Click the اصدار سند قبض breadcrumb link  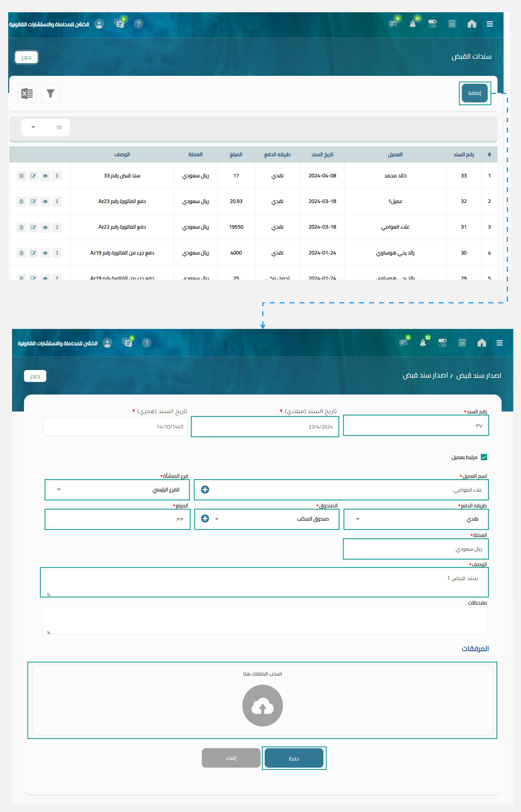point(479,375)
